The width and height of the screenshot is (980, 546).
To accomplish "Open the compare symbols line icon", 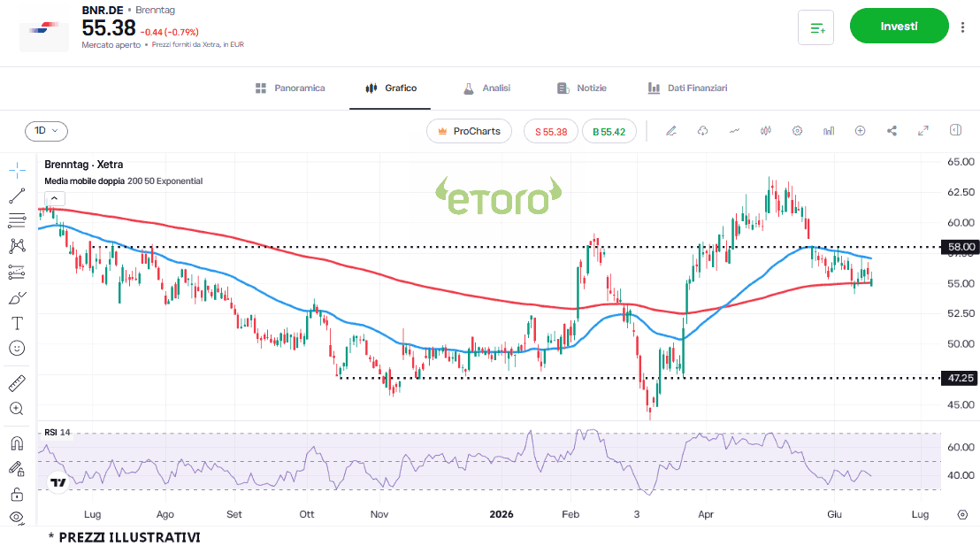I will pos(734,131).
